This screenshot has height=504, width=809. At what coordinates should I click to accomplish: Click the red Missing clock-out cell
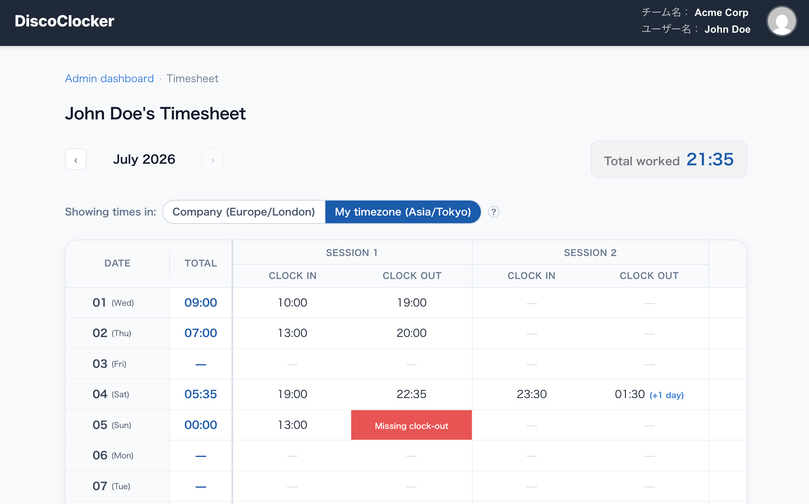(x=411, y=425)
